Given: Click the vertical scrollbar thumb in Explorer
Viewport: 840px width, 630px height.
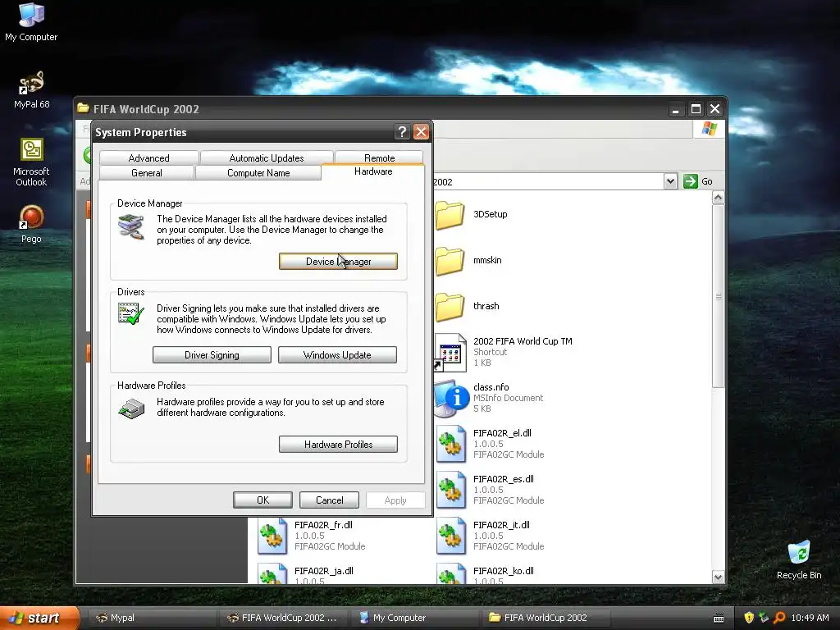Looking at the screenshot, I should point(718,296).
